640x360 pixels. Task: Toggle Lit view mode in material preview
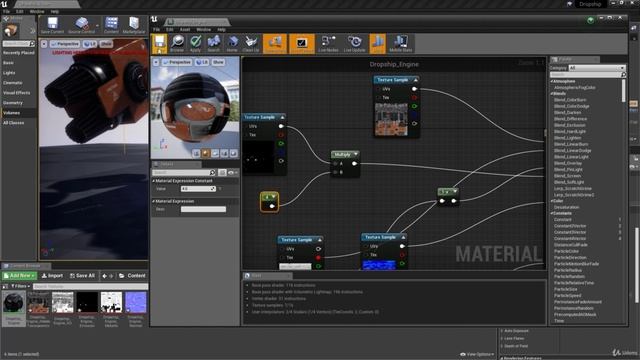(x=202, y=62)
